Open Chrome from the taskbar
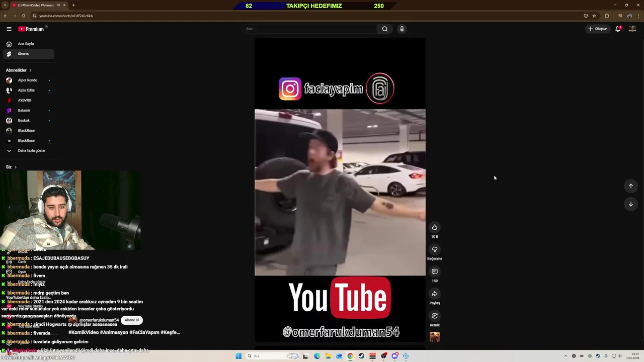Image resolution: width=644 pixels, height=362 pixels. click(350, 356)
